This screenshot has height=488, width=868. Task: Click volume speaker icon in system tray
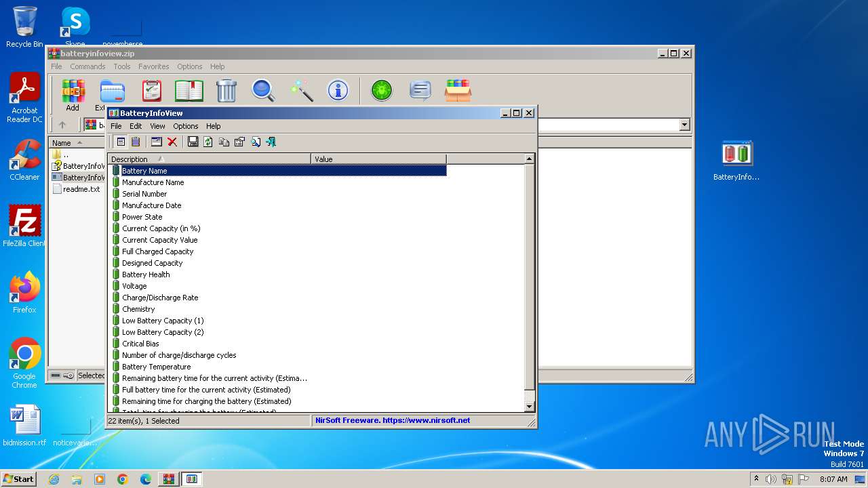click(x=771, y=479)
